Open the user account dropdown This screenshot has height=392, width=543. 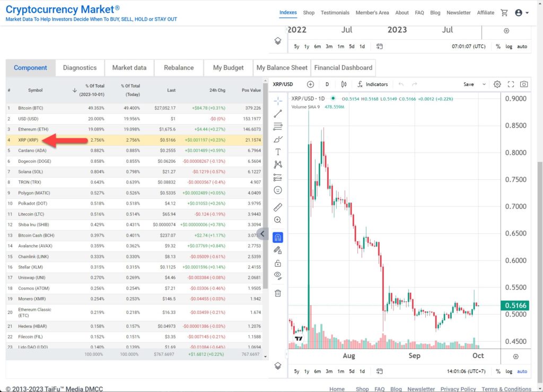tap(522, 13)
